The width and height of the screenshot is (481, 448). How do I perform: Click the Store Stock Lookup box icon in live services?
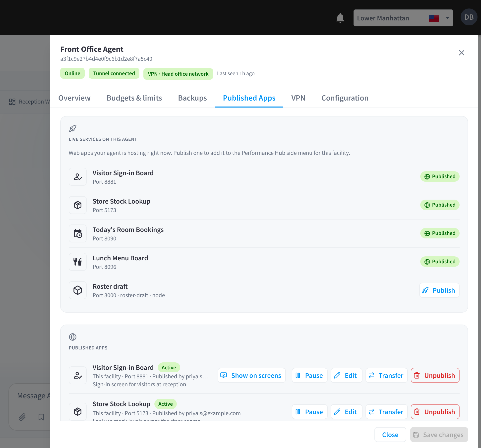tap(78, 205)
